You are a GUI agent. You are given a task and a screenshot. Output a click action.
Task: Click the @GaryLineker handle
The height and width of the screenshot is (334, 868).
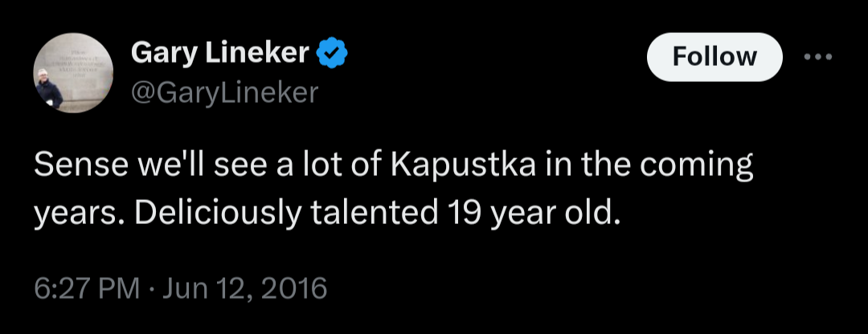coord(224,92)
